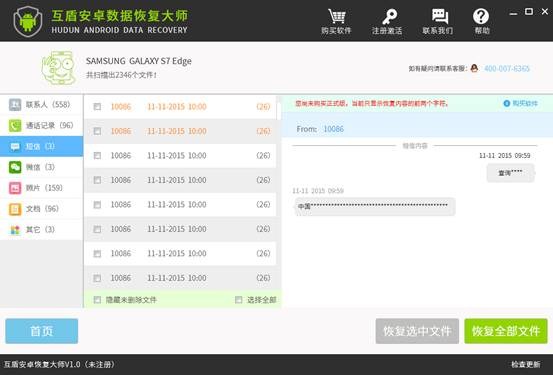Screen dimensions: 553x375
Task: Click the date of the first orange 10086 row
Action: pyautogui.click(x=177, y=107)
